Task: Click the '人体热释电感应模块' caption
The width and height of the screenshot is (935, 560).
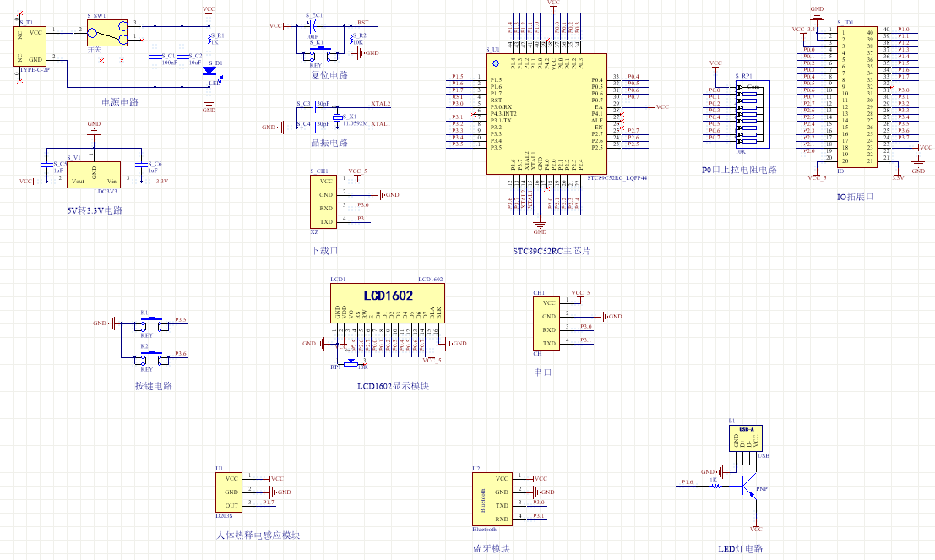Action: tap(258, 535)
